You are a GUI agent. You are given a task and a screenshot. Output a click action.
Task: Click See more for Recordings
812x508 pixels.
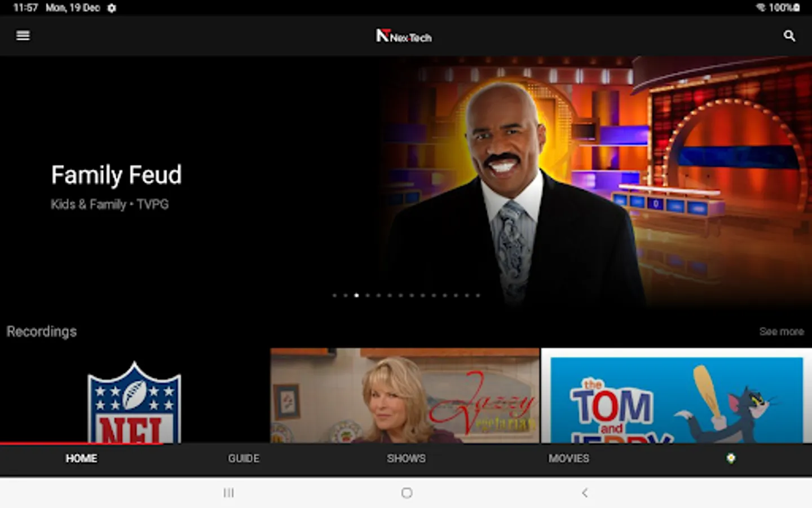pyautogui.click(x=781, y=331)
